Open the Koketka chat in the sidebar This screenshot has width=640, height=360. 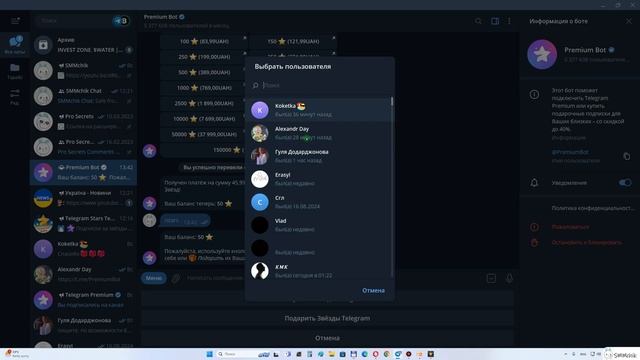point(83,249)
